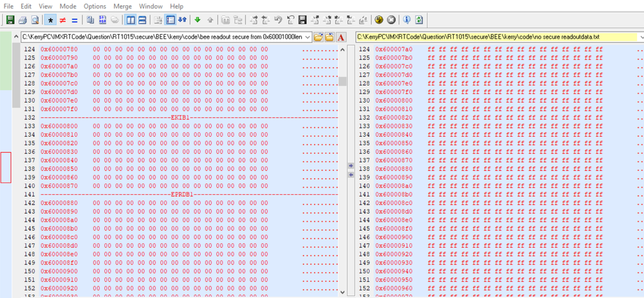The height and width of the screenshot is (298, 644).
Task: Click the second grayed folder-tree icon
Action: [x=238, y=20]
